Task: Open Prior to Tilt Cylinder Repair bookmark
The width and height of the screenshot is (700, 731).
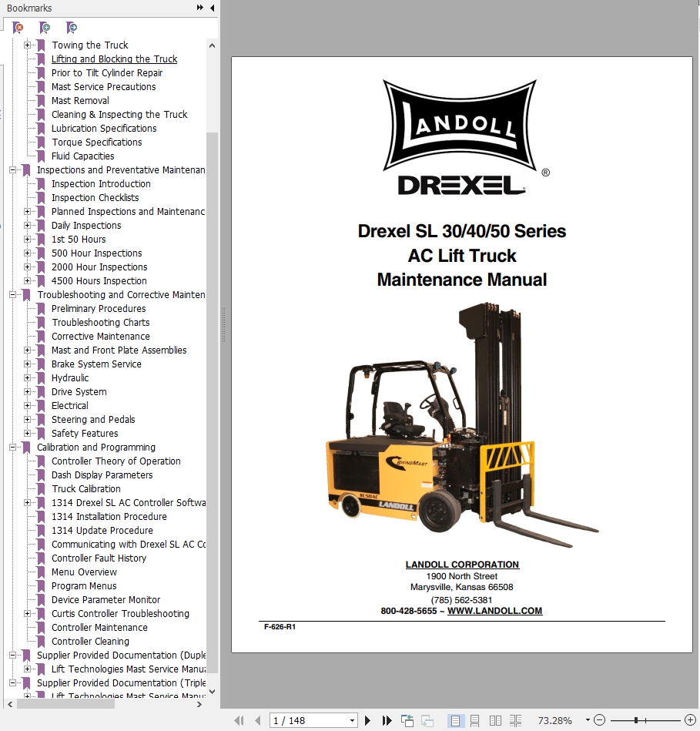Action: pyautogui.click(x=107, y=73)
